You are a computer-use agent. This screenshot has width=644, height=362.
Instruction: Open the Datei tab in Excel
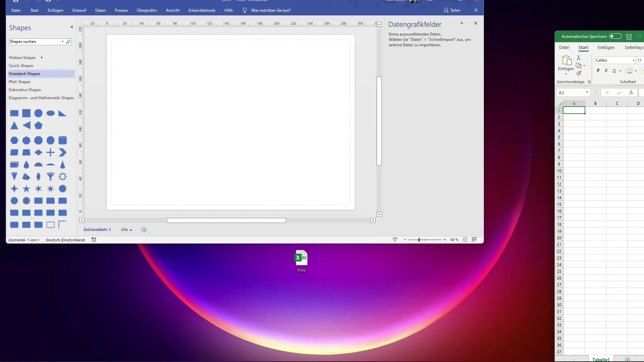click(x=564, y=48)
